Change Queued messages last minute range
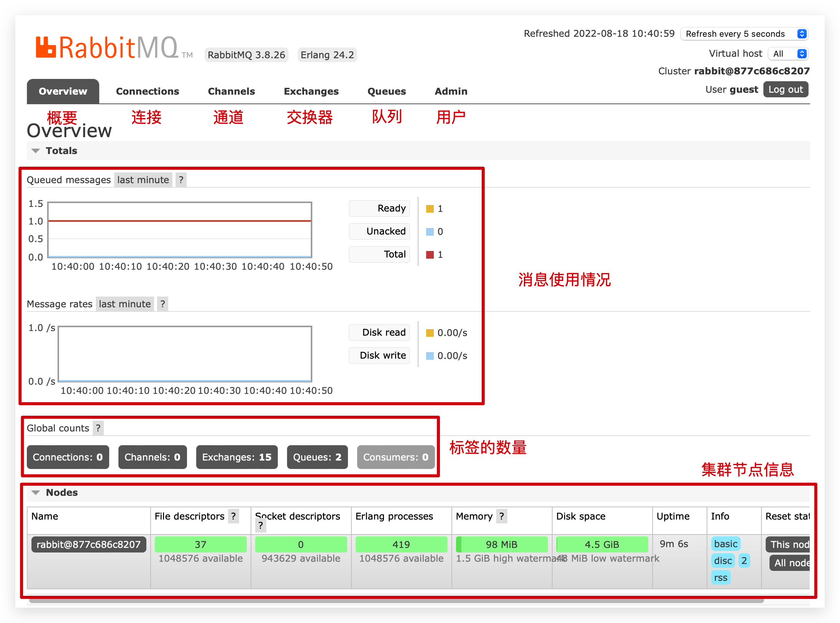Viewport: 840px width, 623px height. (143, 180)
